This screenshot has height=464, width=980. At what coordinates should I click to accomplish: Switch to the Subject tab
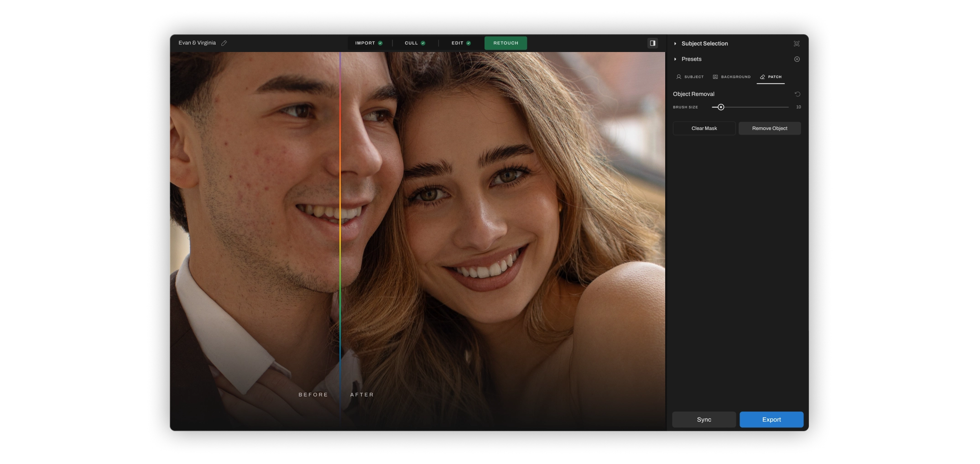coord(690,77)
